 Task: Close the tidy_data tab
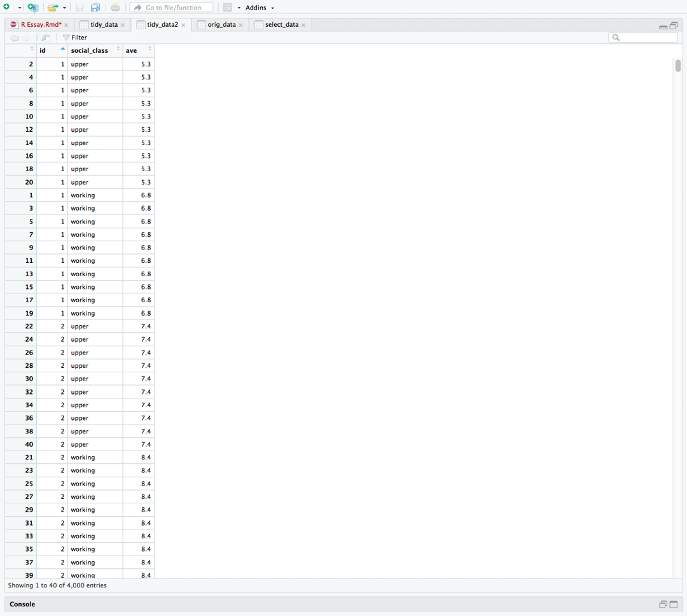pos(123,25)
